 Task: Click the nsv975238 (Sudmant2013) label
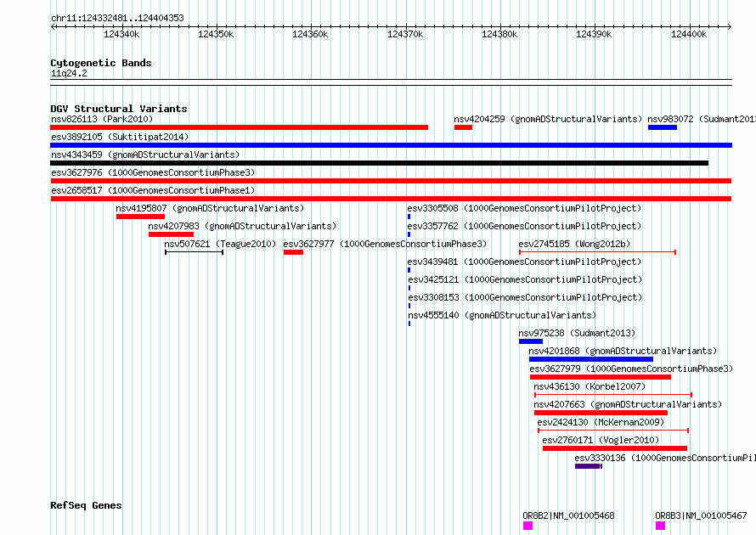click(577, 333)
